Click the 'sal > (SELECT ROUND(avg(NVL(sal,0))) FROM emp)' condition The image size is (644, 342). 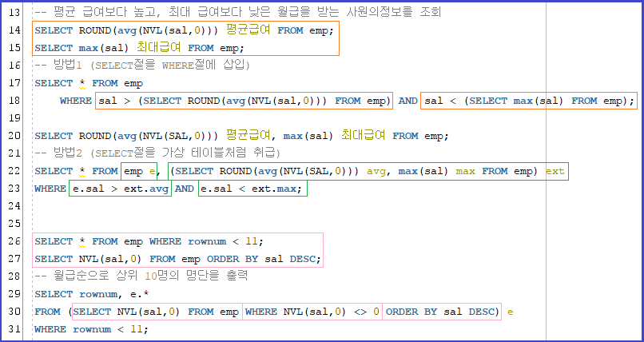(x=244, y=101)
